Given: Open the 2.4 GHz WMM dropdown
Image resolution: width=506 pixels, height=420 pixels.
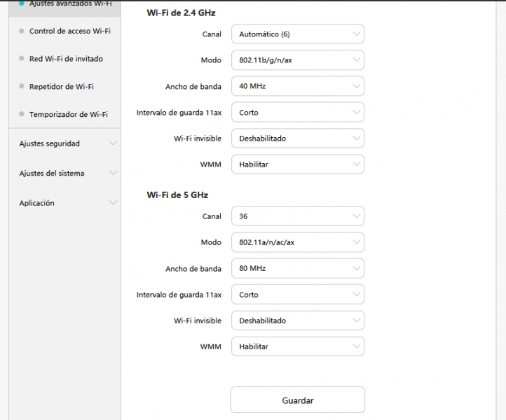Looking at the screenshot, I should (297, 164).
